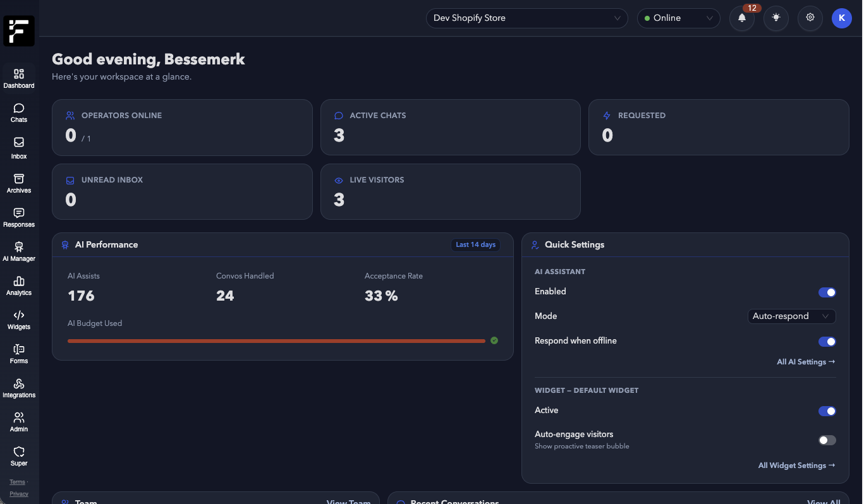This screenshot has width=864, height=504.
Task: Open the Chats section
Action: pyautogui.click(x=18, y=112)
